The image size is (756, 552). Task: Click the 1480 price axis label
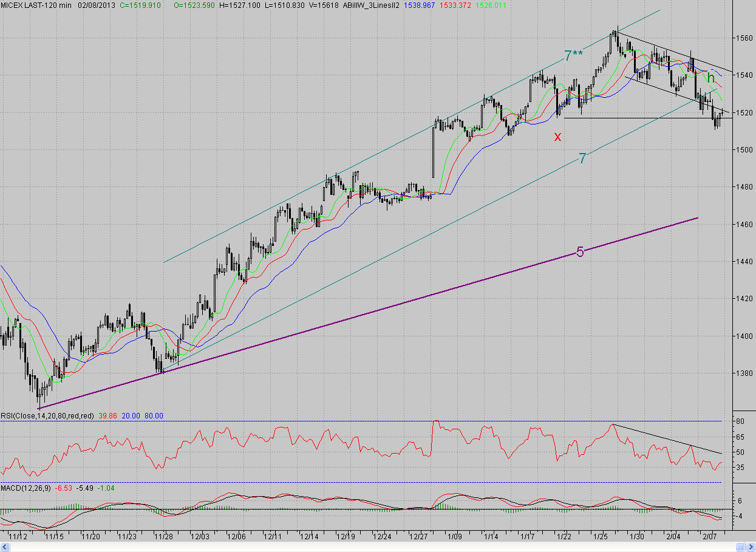(744, 187)
